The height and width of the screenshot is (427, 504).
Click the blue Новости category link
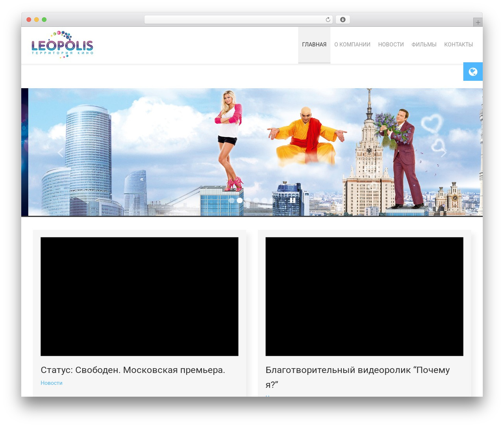click(x=52, y=383)
